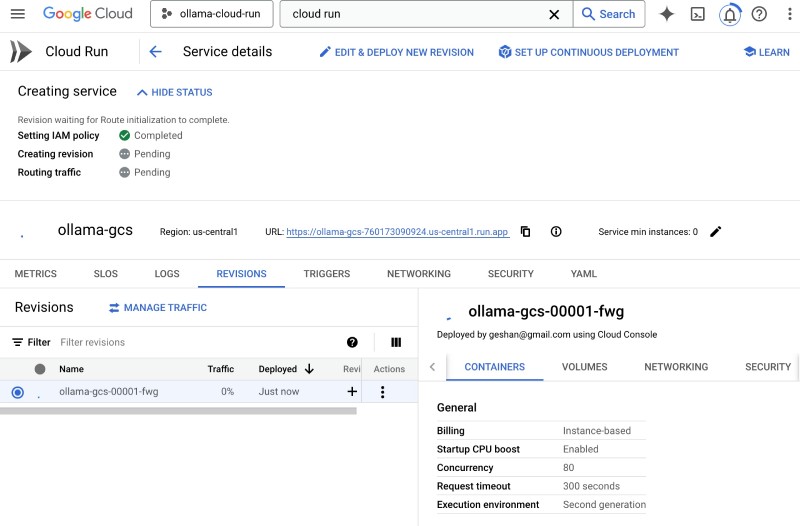
Task: Open the main navigation hamburger menu
Action: click(17, 14)
